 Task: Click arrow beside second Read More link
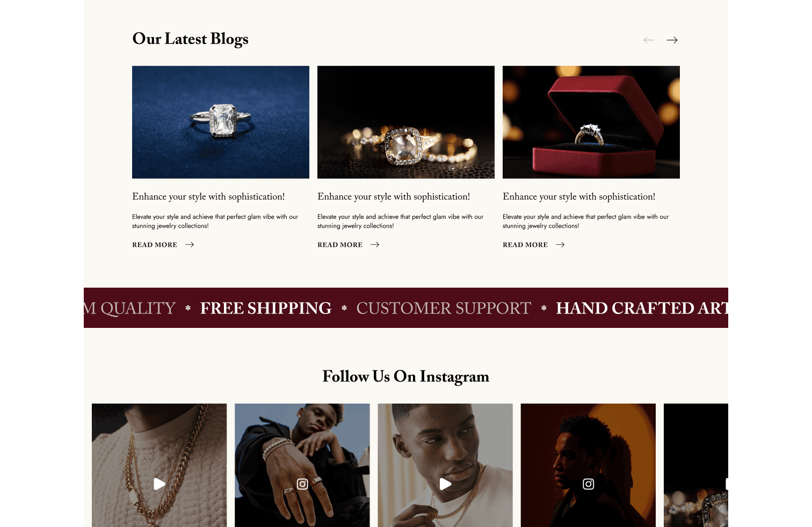point(375,245)
